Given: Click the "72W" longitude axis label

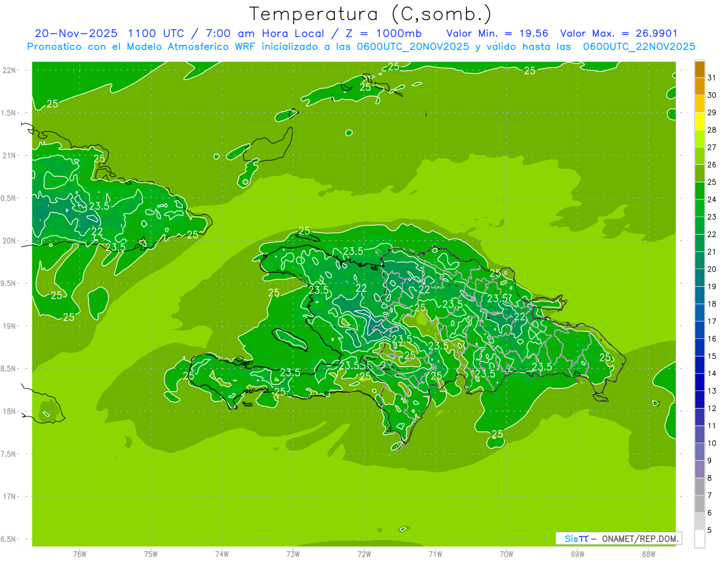Looking at the screenshot, I should point(364,554).
